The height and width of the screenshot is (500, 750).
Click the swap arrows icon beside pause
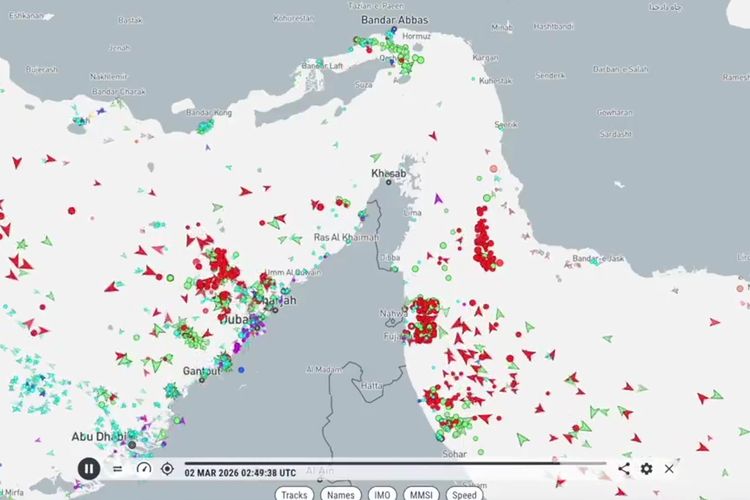(x=117, y=468)
